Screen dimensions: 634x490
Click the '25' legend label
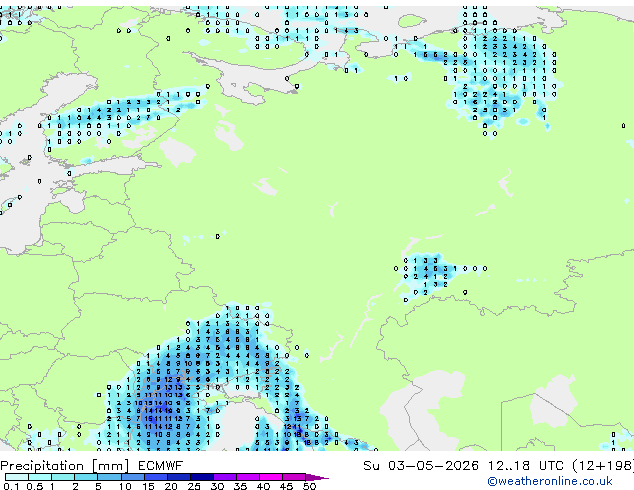click(x=194, y=486)
